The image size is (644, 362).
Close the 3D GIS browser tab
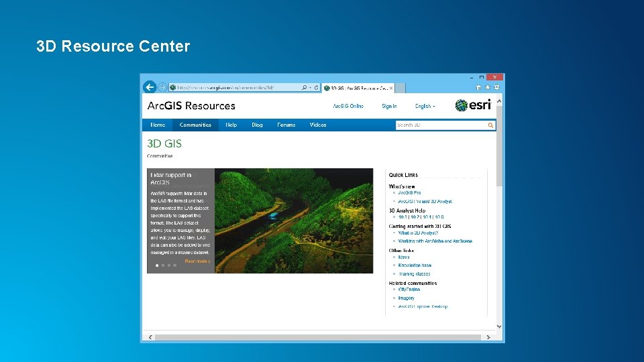pyautogui.click(x=391, y=88)
